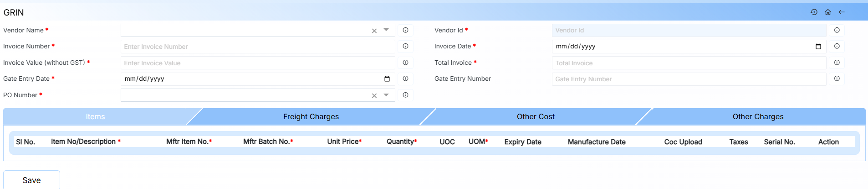Clear PO Number selection with X
868x189 pixels.
[374, 95]
